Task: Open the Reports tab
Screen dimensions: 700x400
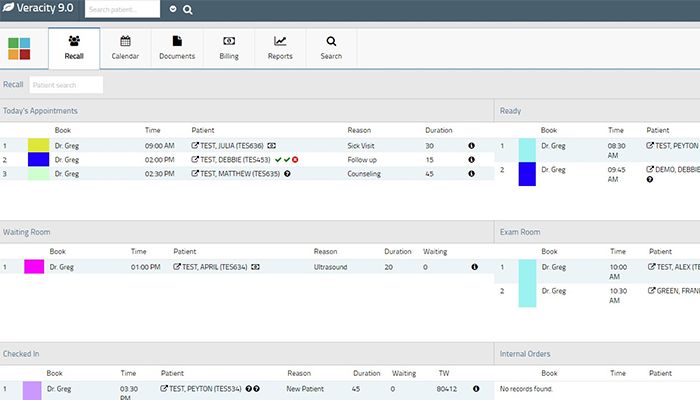Action: click(280, 48)
